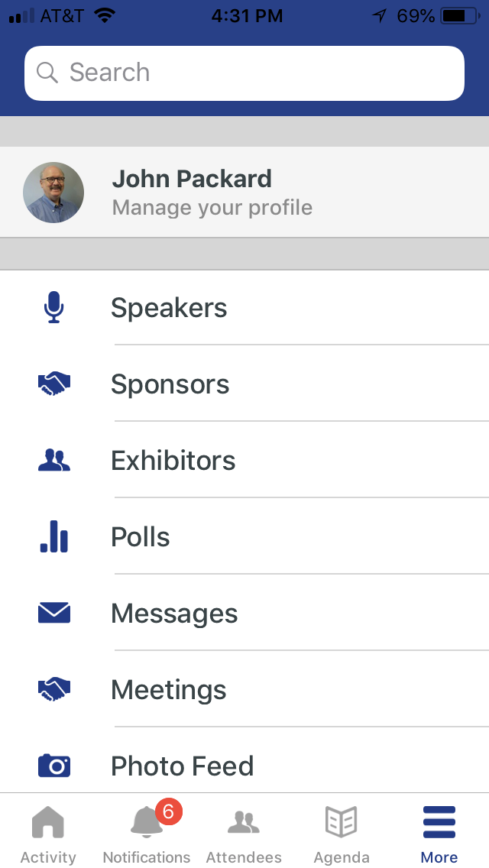The image size is (489, 868).
Task: Tap the Polls bar chart icon
Action: point(53,536)
